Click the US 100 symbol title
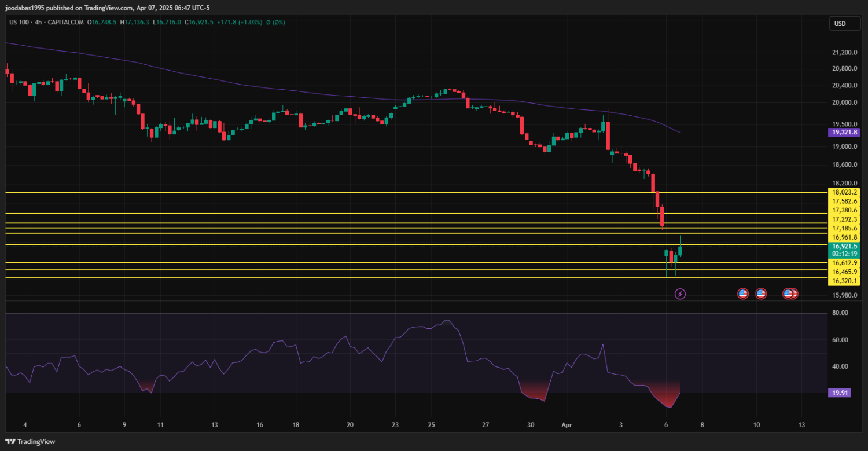The image size is (868, 451). (20, 22)
